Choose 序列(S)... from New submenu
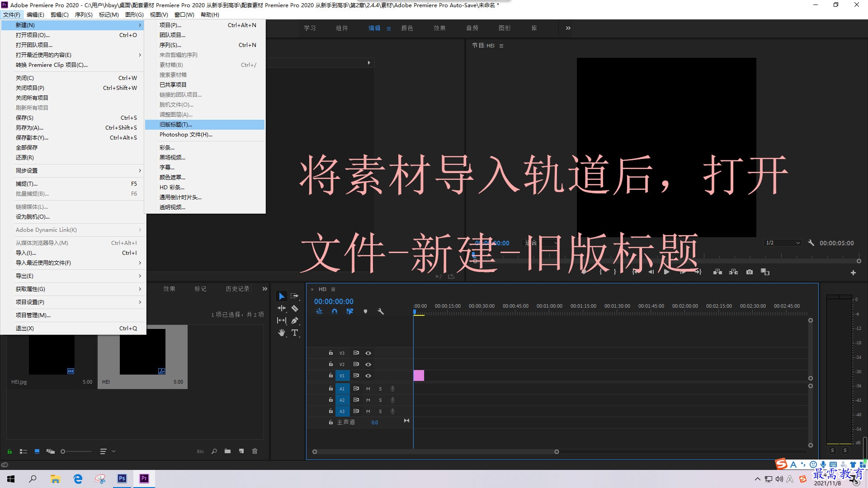 205,45
